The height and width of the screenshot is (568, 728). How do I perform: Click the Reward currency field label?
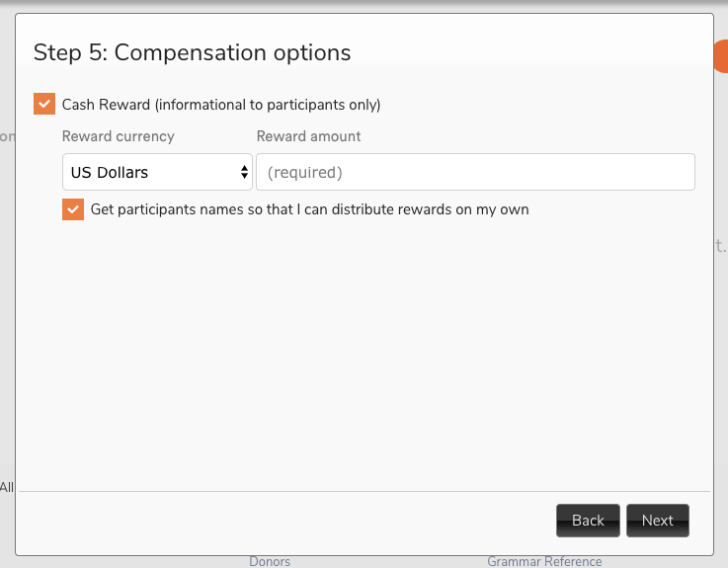pos(118,136)
